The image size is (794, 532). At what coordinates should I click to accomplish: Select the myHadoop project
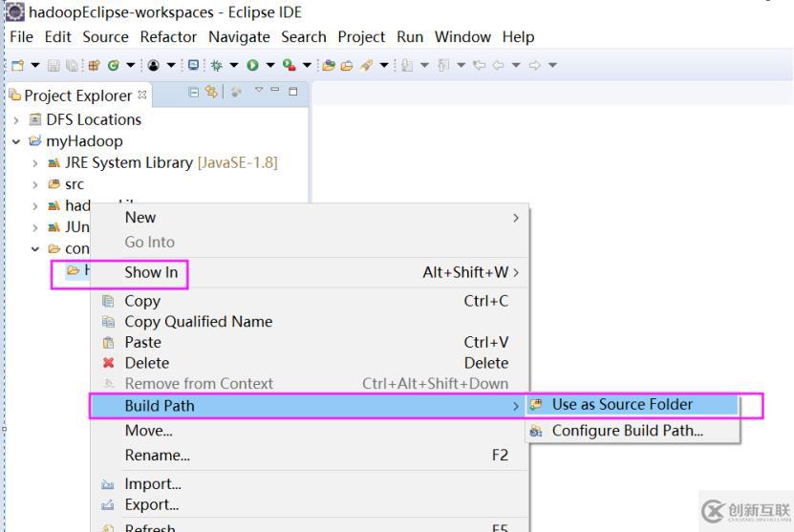(84, 141)
